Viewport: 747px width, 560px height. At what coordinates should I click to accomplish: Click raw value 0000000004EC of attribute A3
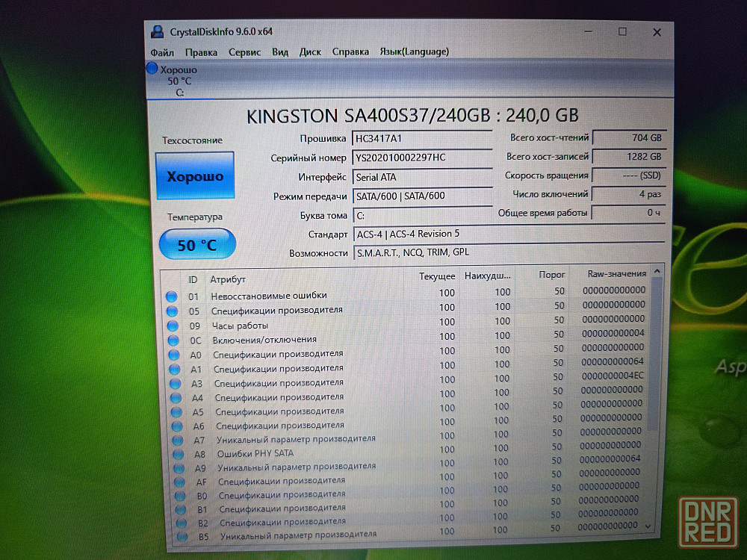[x=613, y=376]
